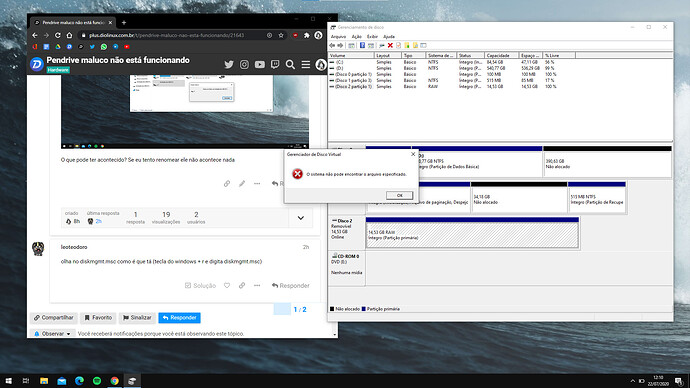
Task: Open the Exibir menu in Gerenciamento de disco
Action: point(372,37)
